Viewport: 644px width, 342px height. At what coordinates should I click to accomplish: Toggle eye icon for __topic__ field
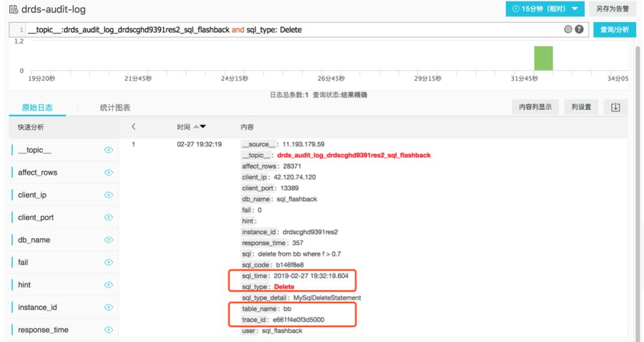[109, 150]
